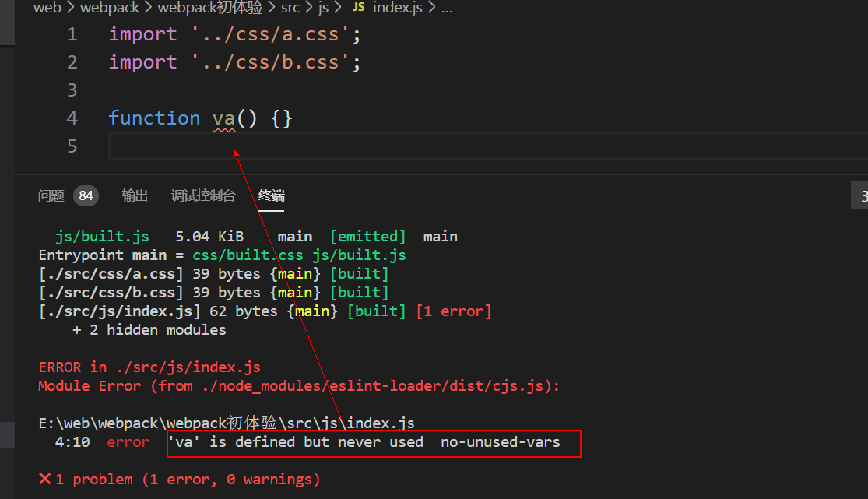The height and width of the screenshot is (499, 868).
Task: Switch to the 输出 (Output) tab
Action: click(x=135, y=196)
